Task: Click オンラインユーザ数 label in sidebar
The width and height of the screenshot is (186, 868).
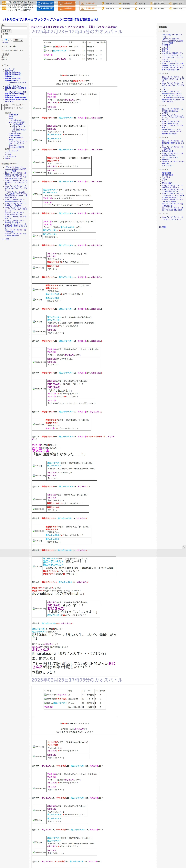Action: [8, 46]
